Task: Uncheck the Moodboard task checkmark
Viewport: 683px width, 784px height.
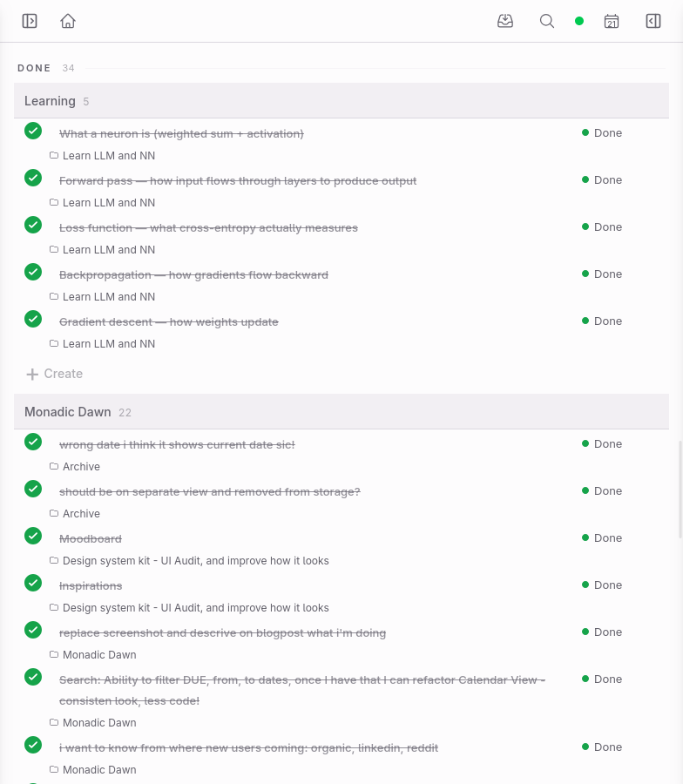Action: tap(33, 536)
